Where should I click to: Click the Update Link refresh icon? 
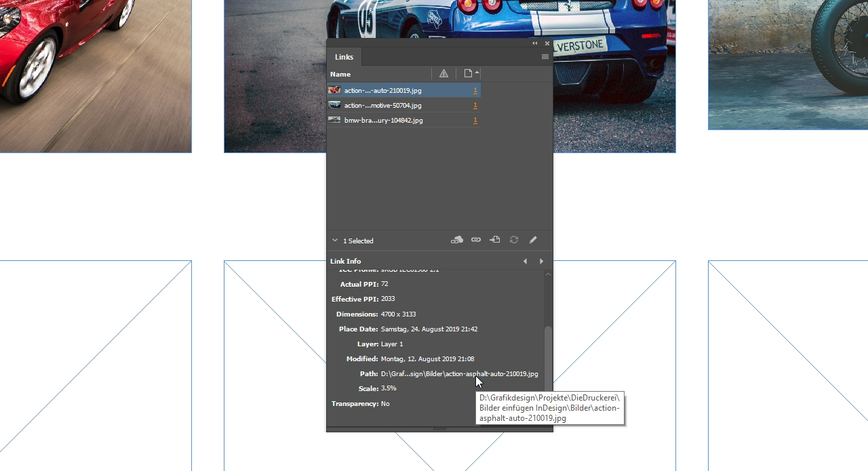(x=514, y=240)
